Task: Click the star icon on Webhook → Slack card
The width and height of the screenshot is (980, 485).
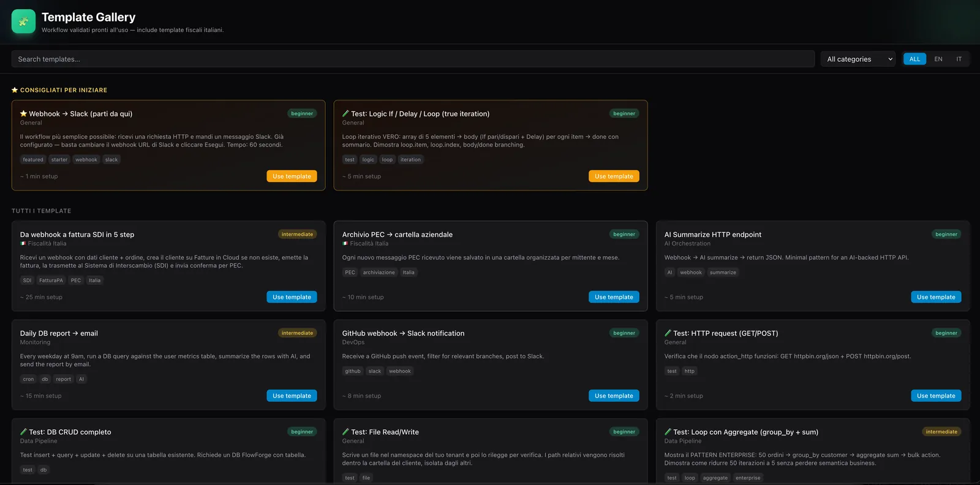Action: pyautogui.click(x=23, y=113)
